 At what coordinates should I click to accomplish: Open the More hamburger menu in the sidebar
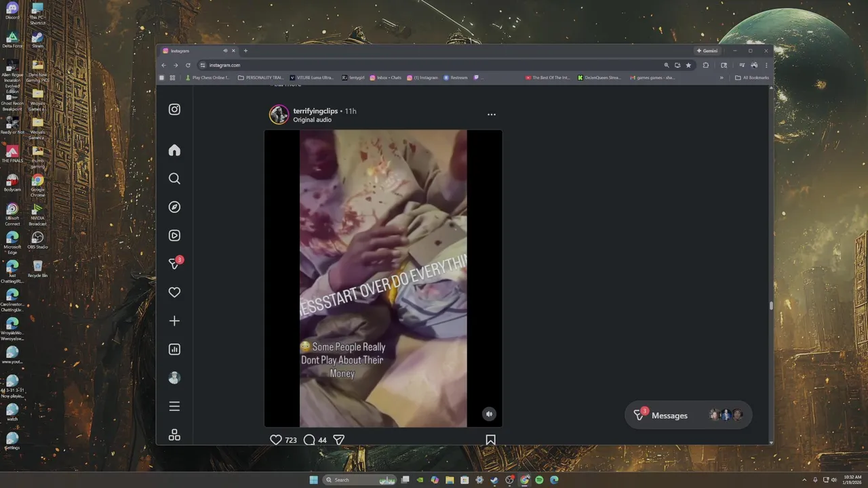[174, 406]
